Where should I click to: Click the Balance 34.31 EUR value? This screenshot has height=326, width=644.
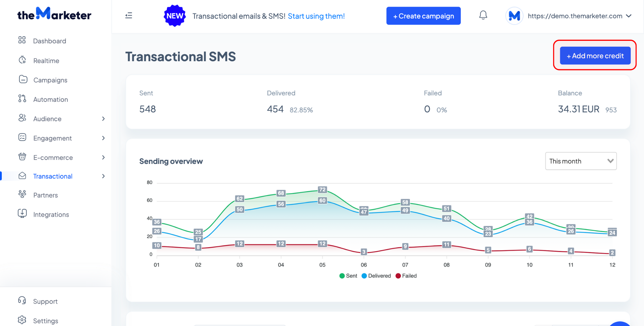tap(579, 109)
